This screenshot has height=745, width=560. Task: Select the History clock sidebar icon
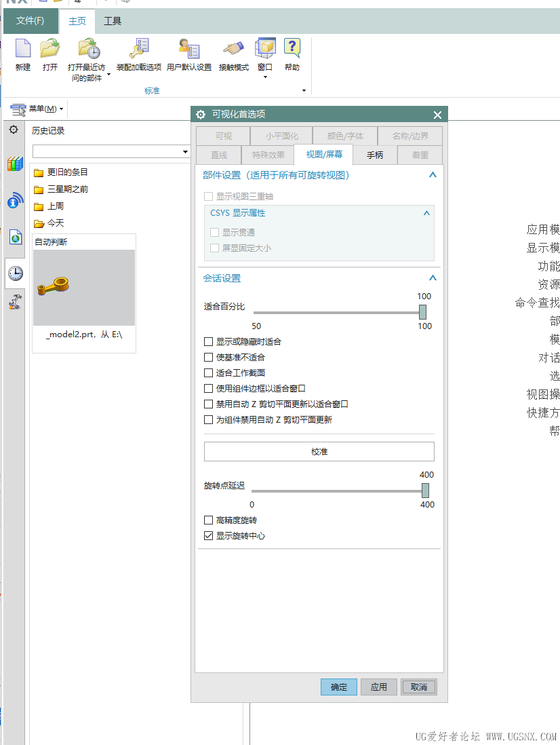15,273
